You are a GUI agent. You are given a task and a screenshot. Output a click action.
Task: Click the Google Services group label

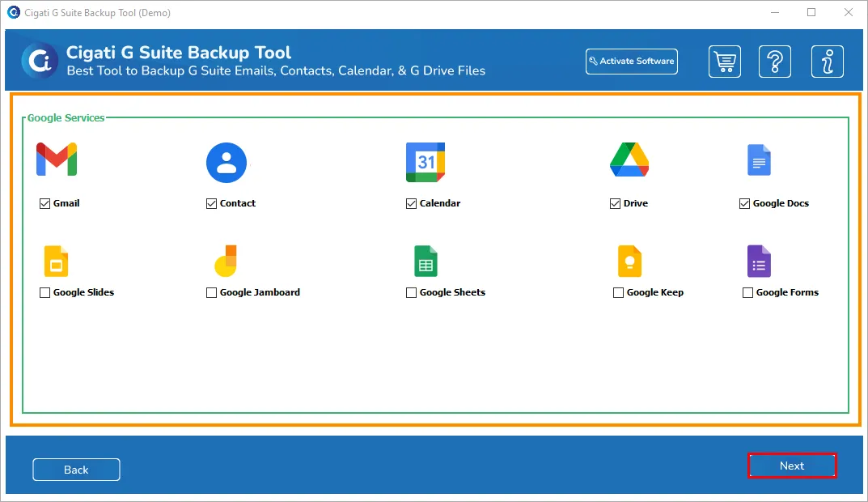[66, 118]
